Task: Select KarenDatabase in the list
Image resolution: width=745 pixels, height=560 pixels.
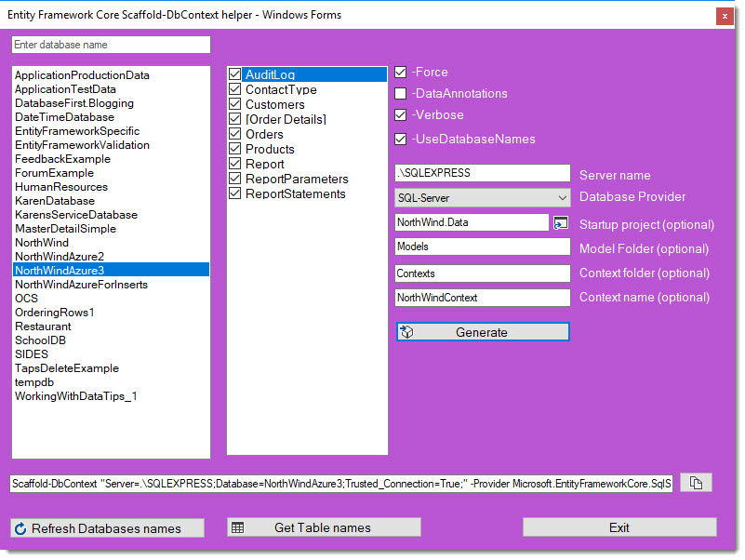Action: coord(111,201)
